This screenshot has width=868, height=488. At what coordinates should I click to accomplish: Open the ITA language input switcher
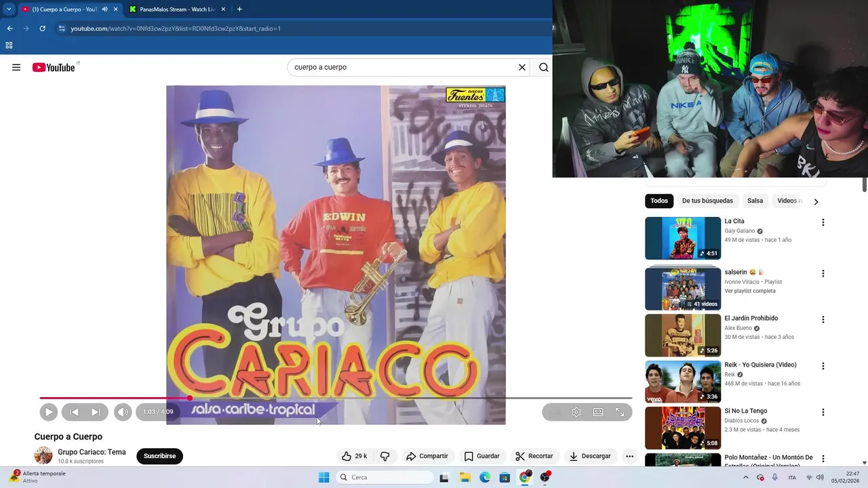click(792, 477)
